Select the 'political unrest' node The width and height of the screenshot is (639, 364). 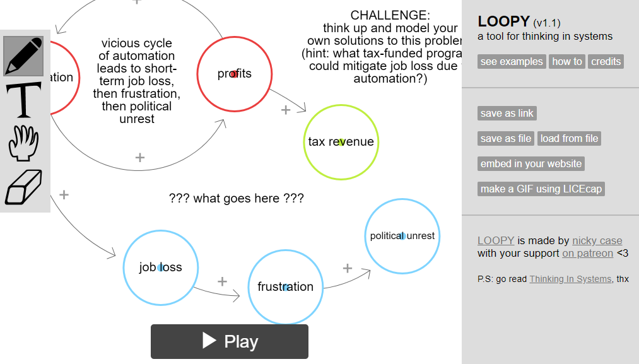(402, 236)
